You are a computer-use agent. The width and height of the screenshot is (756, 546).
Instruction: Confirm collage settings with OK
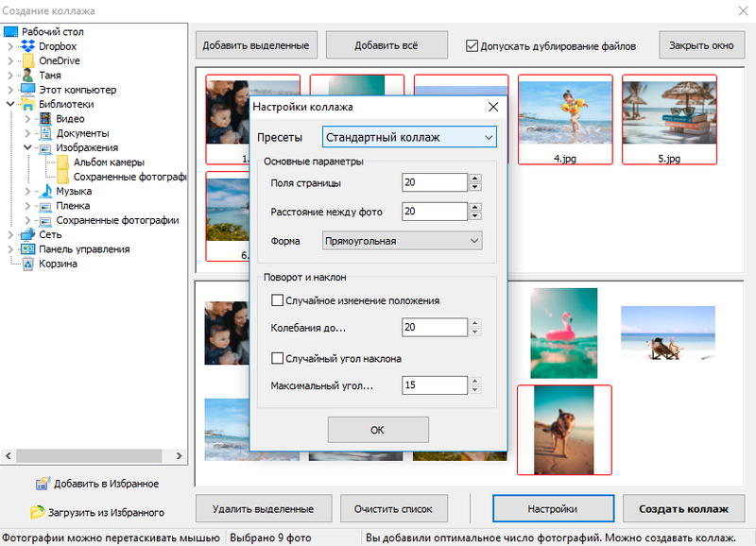click(378, 430)
